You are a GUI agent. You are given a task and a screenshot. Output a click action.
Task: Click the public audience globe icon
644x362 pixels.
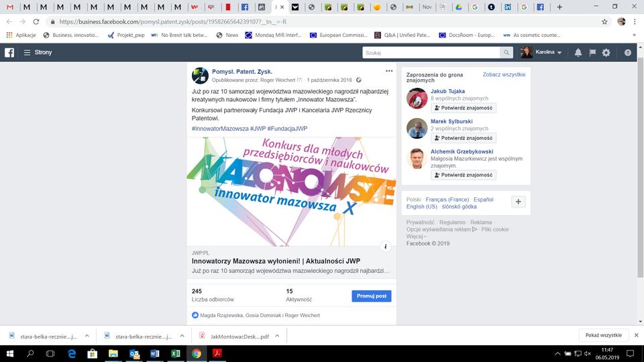pyautogui.click(x=358, y=80)
